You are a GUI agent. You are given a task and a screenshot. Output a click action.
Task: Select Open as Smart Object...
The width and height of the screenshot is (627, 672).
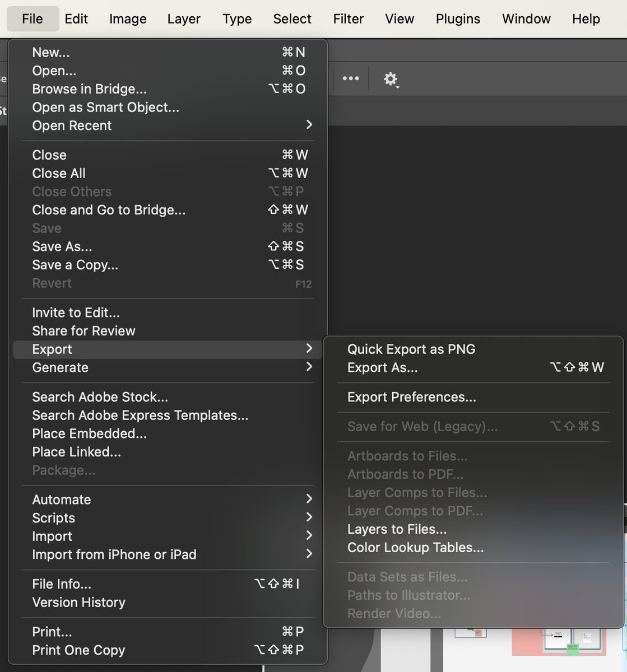168,107
